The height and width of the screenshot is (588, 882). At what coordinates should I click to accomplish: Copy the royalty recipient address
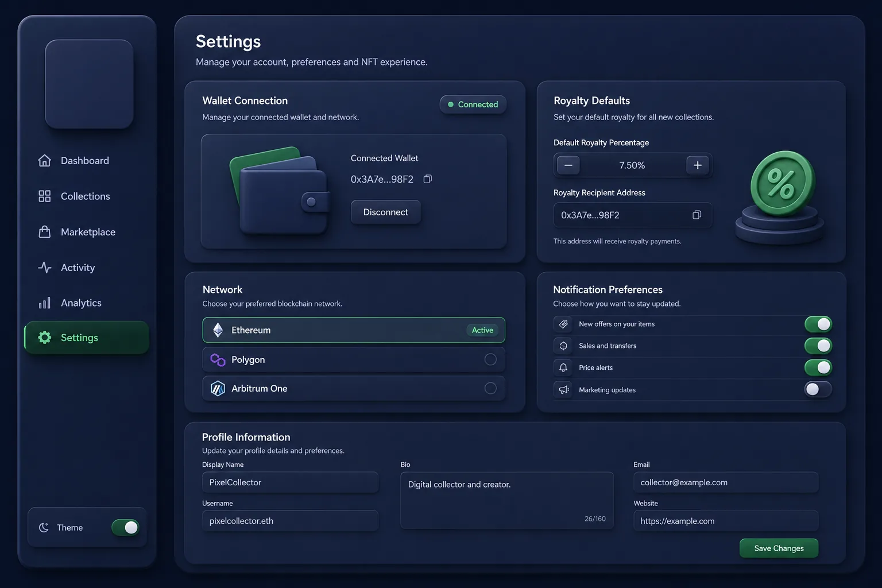[697, 215]
